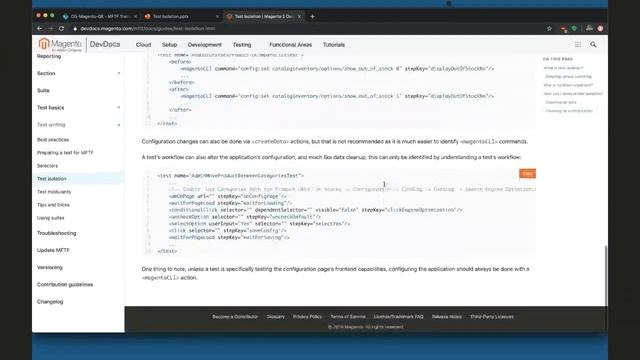This screenshot has width=640, height=360.
Task: Jump to Cleaning up data section
Action: click(x=561, y=102)
